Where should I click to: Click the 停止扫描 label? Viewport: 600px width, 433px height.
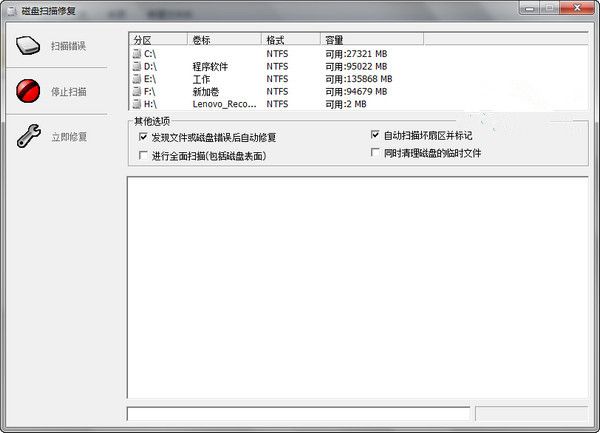pos(69,92)
